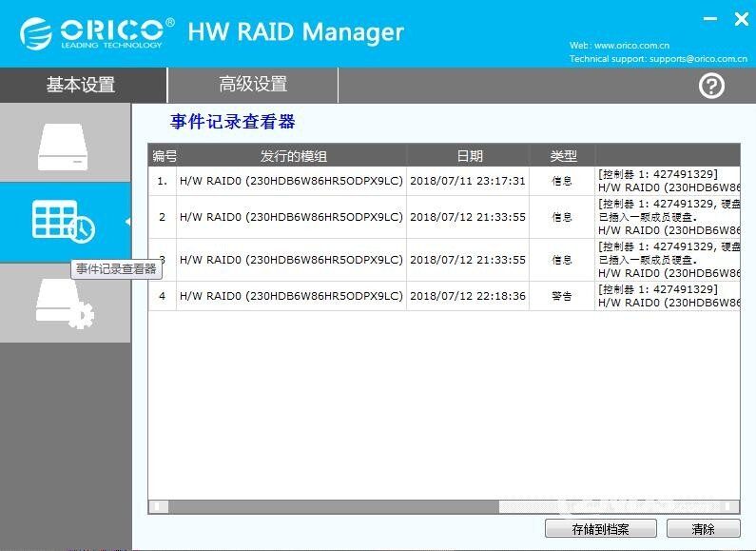The image size is (756, 551).
Task: Select the event log viewer sidebar icon
Action: click(x=63, y=220)
